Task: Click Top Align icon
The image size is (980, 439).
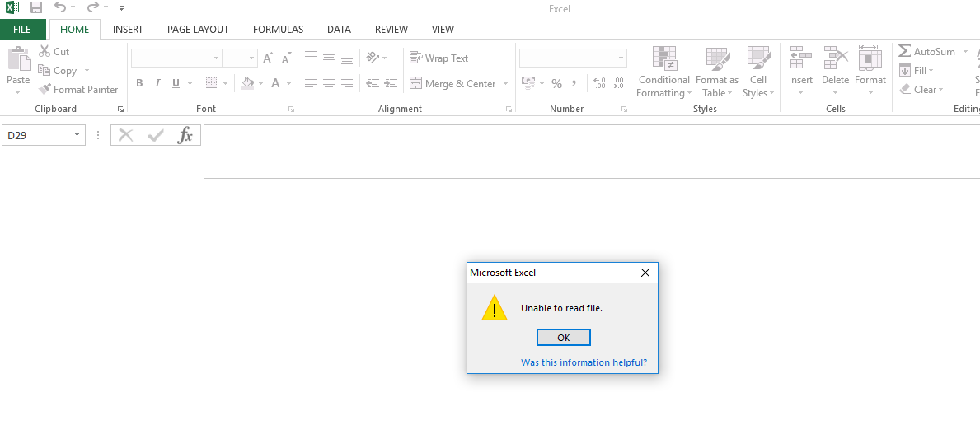Action: coord(311,56)
